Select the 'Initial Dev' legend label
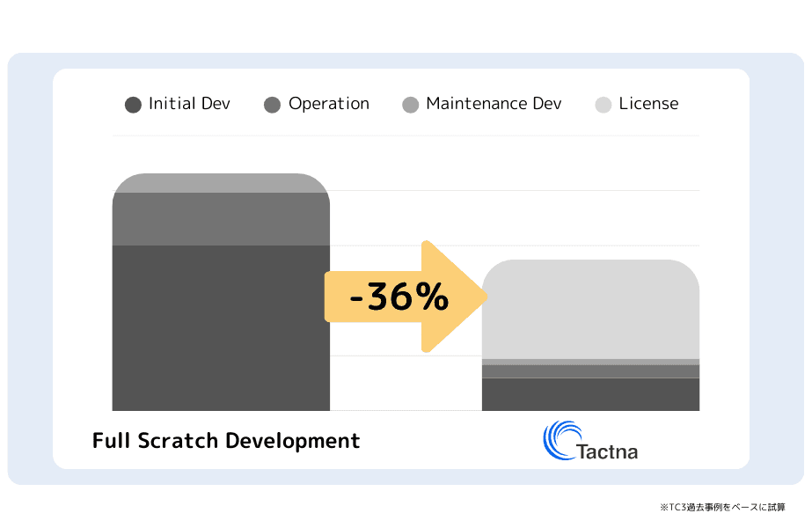This screenshot has width=812, height=528. pyautogui.click(x=189, y=104)
